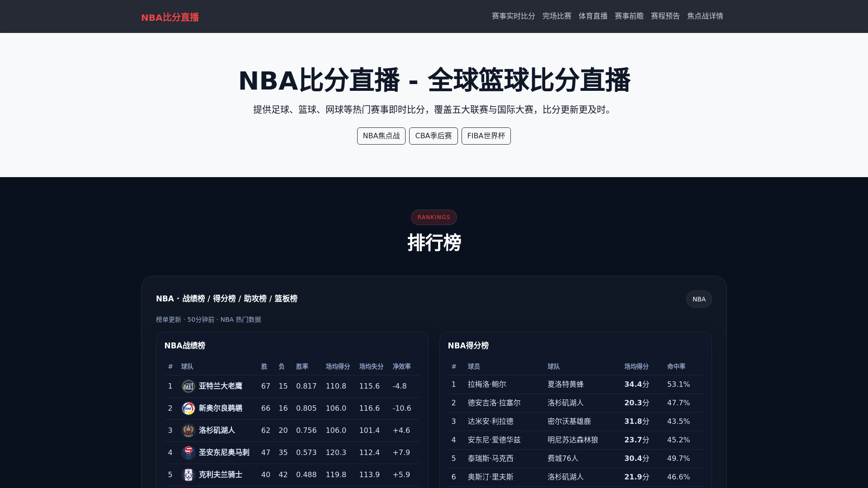This screenshot has height=488, width=868.
Task: Click the RANKINGS badge
Action: 434,217
